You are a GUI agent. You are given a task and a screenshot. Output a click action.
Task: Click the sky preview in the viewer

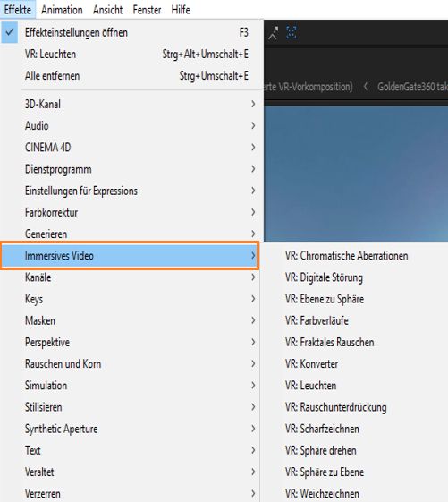356,174
